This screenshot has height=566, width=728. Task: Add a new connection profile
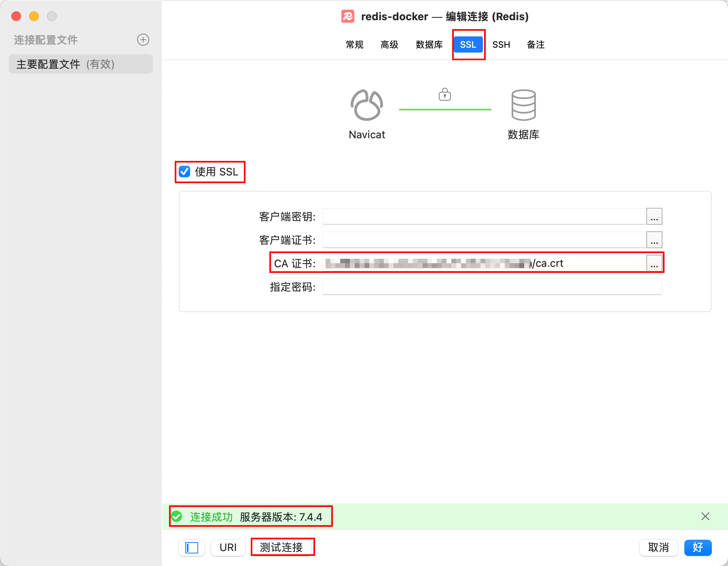143,40
